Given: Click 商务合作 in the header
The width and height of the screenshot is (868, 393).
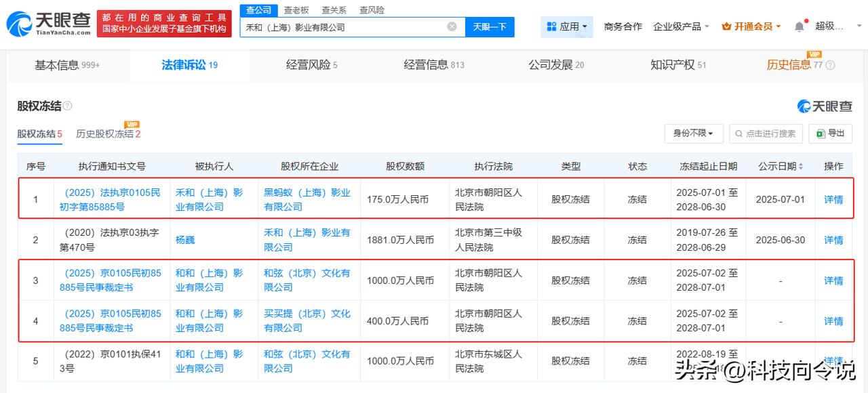Looking at the screenshot, I should (623, 26).
